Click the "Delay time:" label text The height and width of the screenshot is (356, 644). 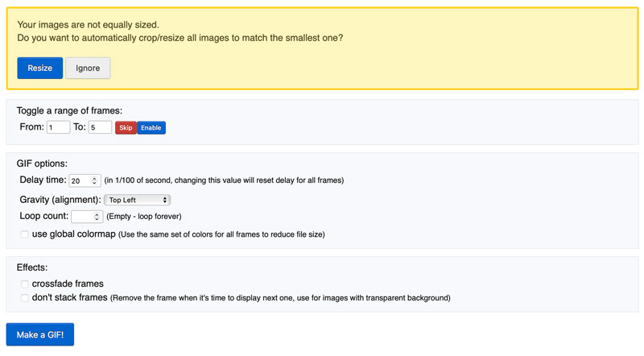(43, 180)
